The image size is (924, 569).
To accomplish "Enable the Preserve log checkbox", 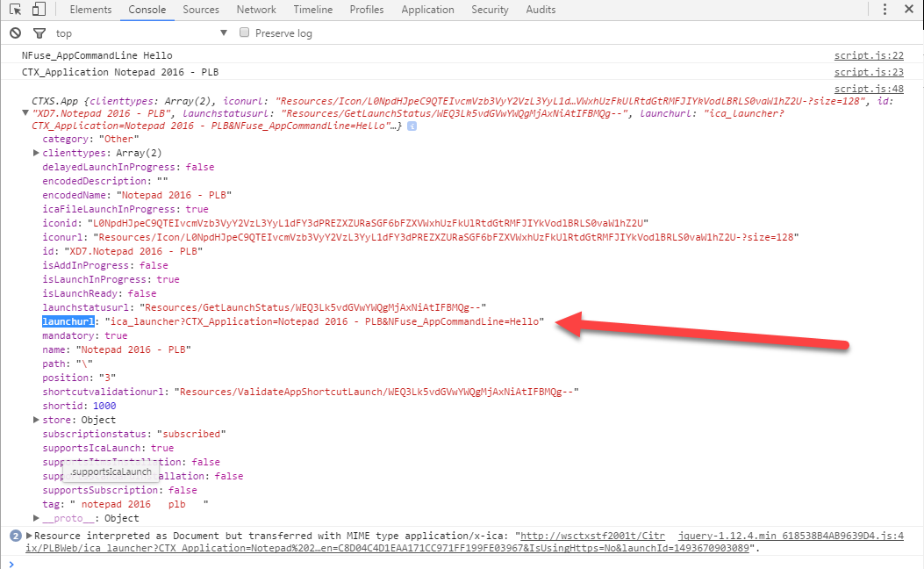I will pyautogui.click(x=246, y=32).
